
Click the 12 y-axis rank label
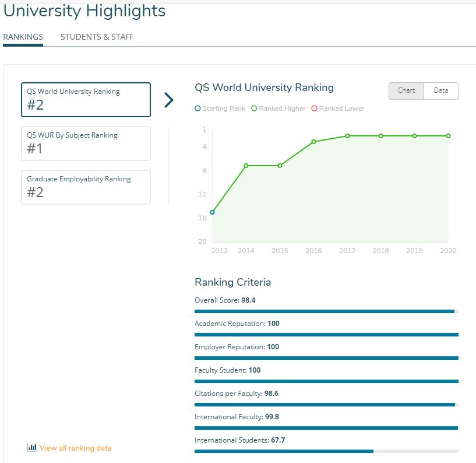(x=202, y=194)
